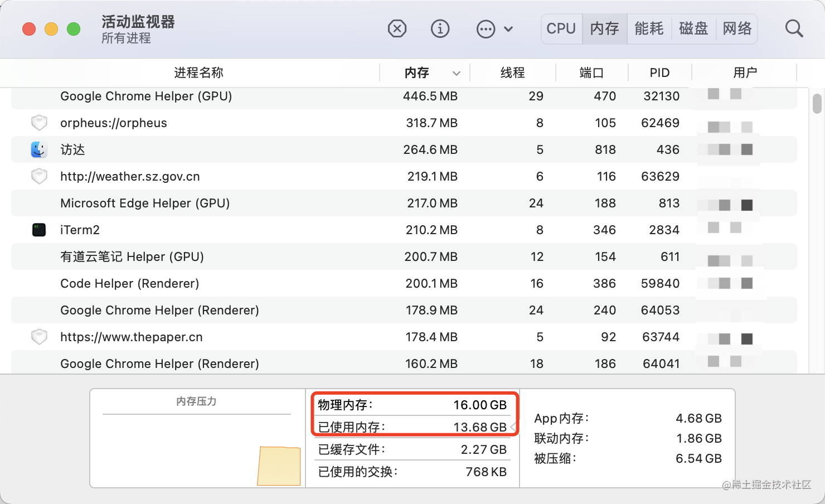Viewport: 825px width, 504px height.
Task: Click the orpheus://orpheus shield icon
Action: [39, 123]
